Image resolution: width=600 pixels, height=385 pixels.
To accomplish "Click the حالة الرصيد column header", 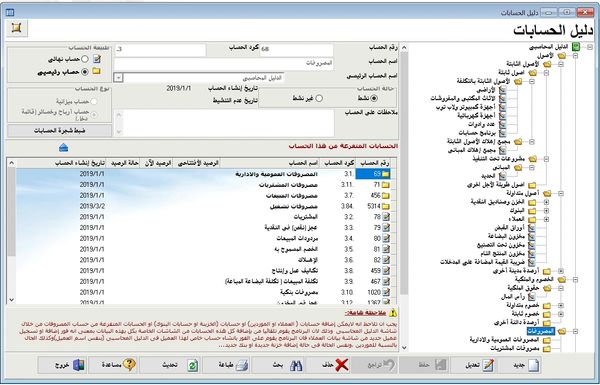I will [123, 163].
